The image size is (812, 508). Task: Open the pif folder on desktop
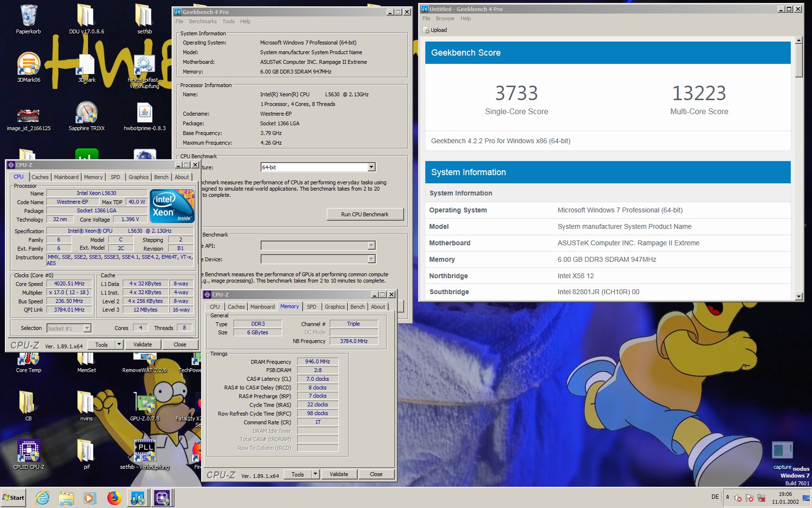click(87, 455)
